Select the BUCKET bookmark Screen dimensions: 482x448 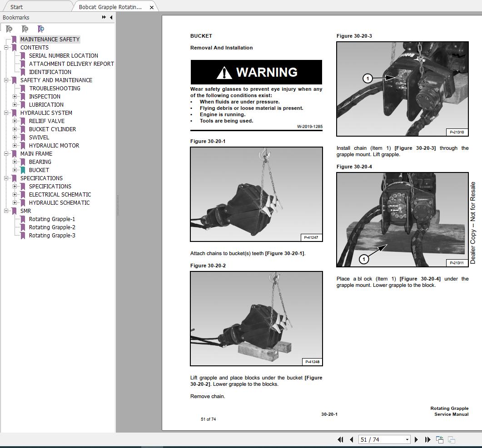(x=39, y=170)
